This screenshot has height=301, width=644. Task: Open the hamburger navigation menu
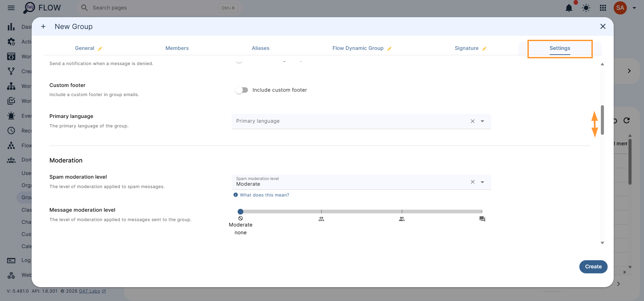click(11, 8)
